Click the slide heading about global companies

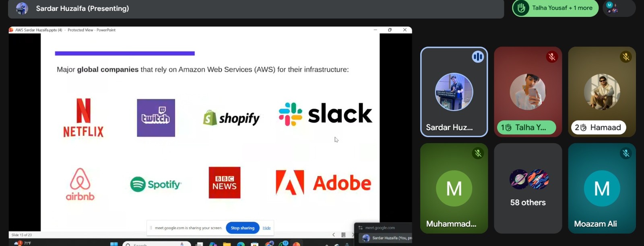click(203, 70)
